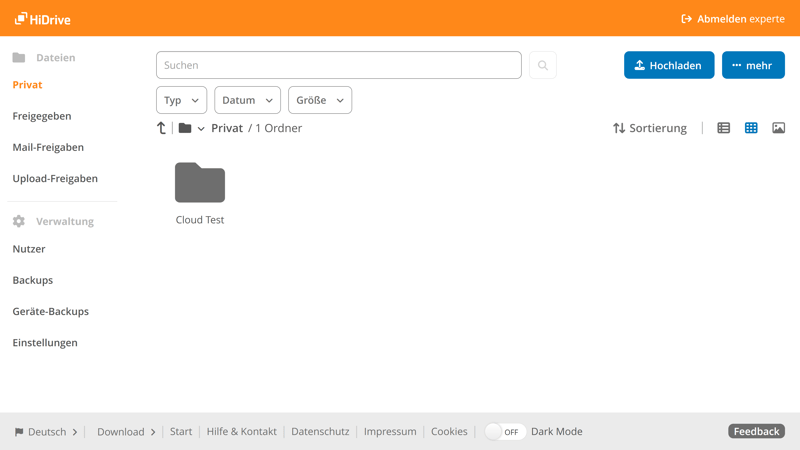Screen dimensions: 800x450
Task: Switch to grid view icon
Action: coord(751,128)
